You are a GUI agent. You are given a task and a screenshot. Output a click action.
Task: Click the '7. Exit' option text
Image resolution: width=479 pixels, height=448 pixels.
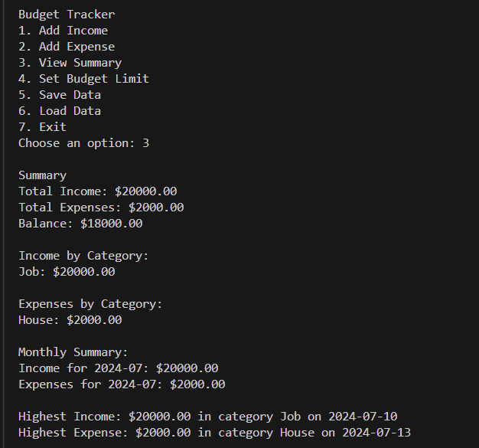pyautogui.click(x=42, y=127)
